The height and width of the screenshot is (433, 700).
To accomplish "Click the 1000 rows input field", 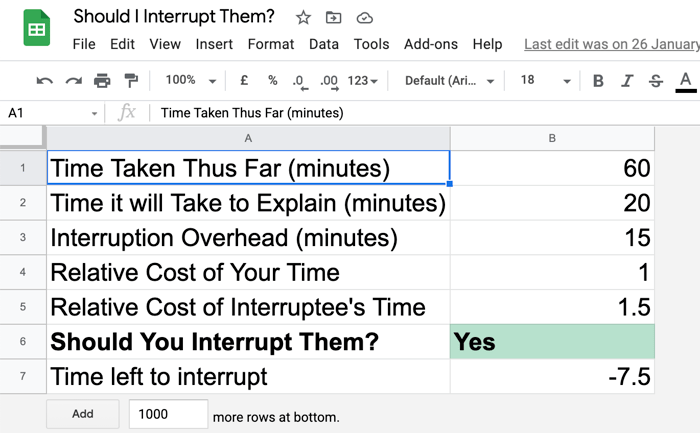I will point(169,414).
